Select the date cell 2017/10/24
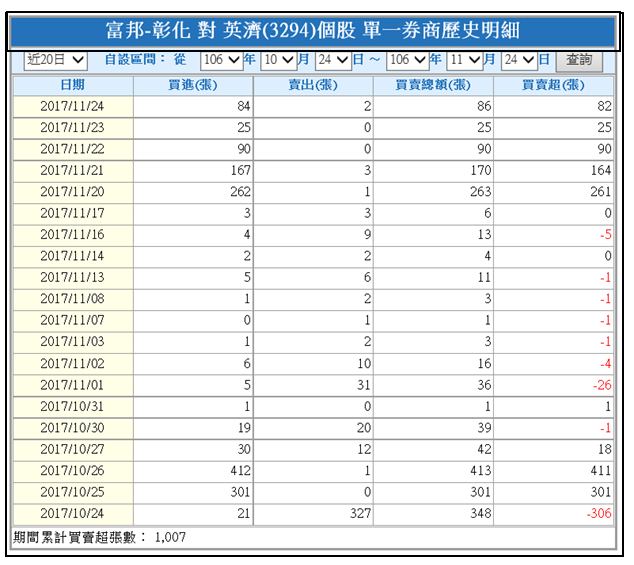 coord(73,514)
